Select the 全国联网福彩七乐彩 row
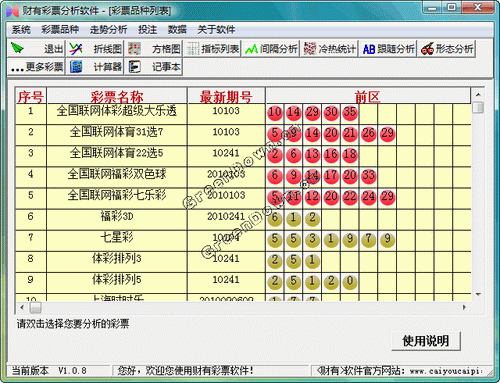 pyautogui.click(x=243, y=198)
